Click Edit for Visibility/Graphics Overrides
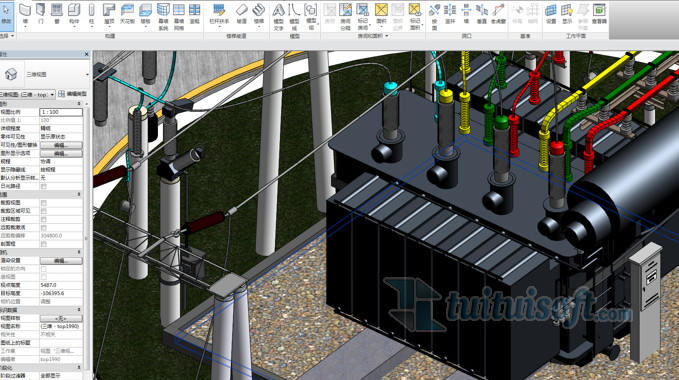The height and width of the screenshot is (380, 679). pos(61,145)
